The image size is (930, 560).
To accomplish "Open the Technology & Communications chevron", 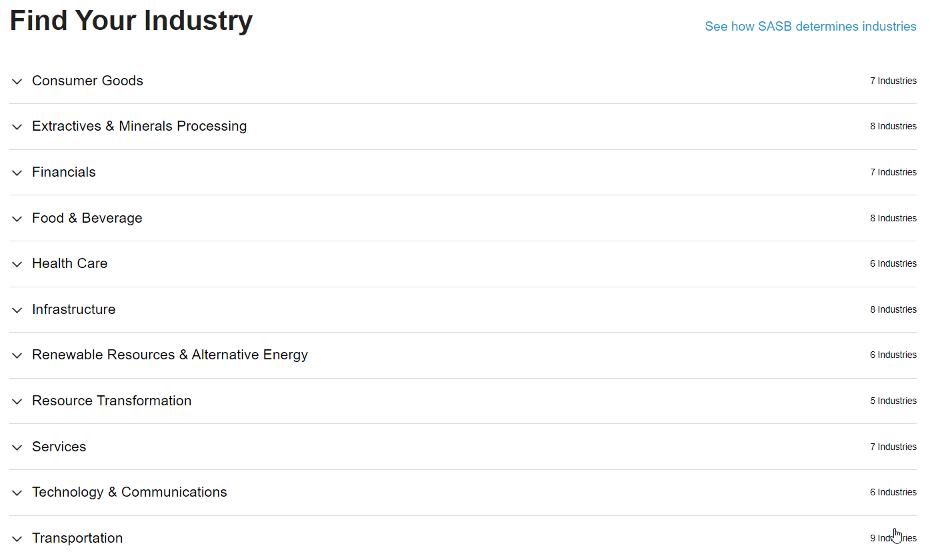I will [x=17, y=493].
